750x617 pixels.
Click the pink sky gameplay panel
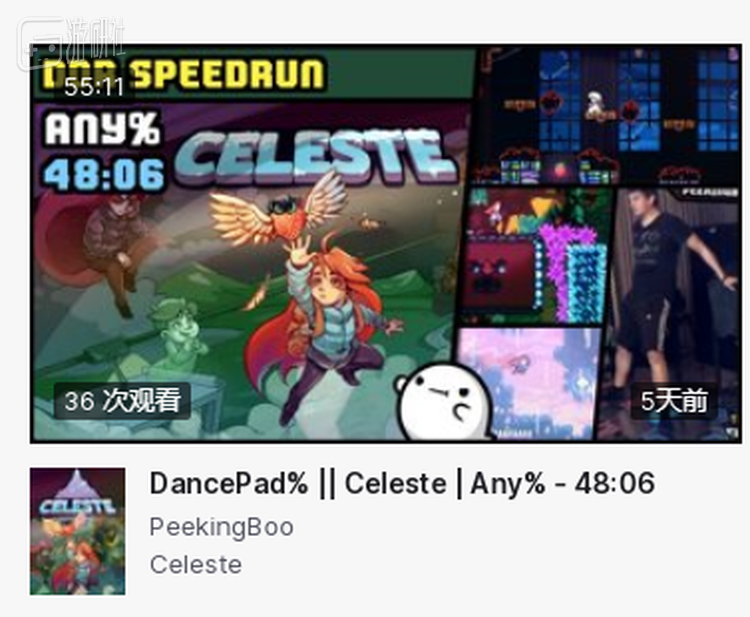pyautogui.click(x=528, y=384)
